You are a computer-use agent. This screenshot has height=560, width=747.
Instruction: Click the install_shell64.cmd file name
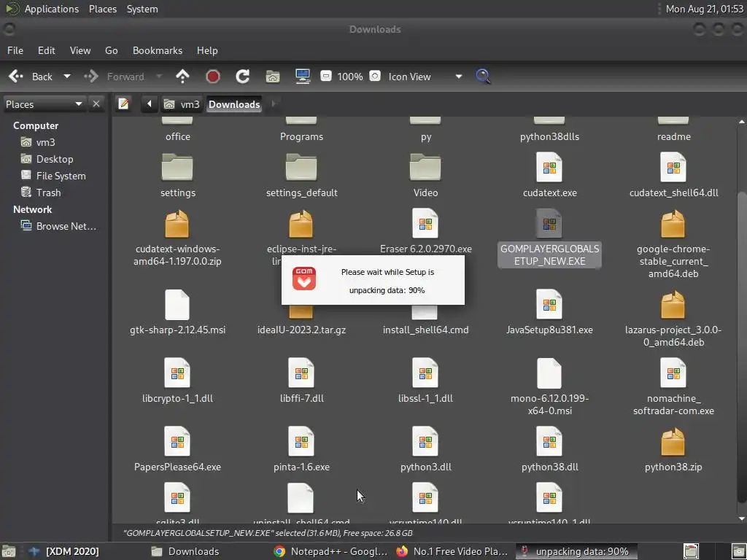425,330
